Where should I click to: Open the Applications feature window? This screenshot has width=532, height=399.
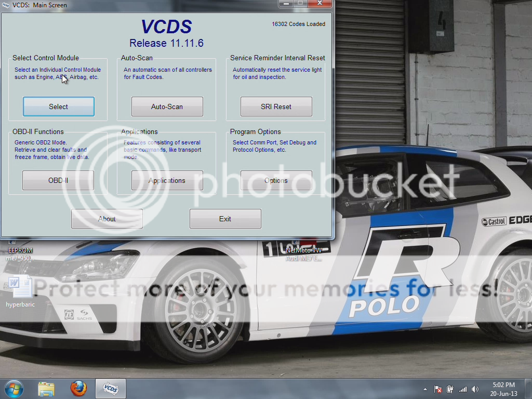167,180
